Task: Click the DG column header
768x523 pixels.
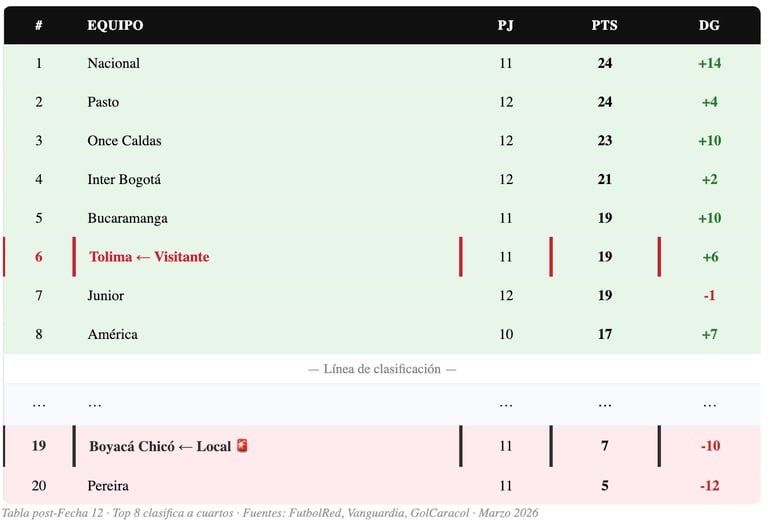Action: [x=709, y=25]
